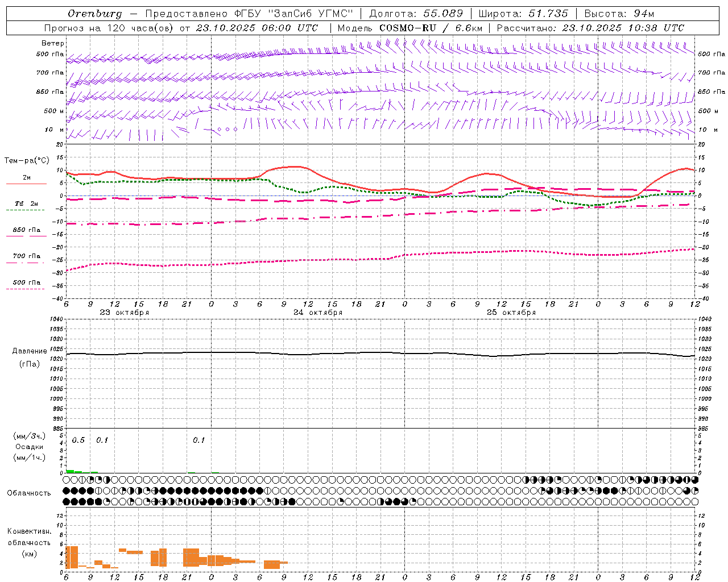The image size is (728, 582).
Task: Click the tallest green precipitation bar at 6h
Action: point(70,471)
